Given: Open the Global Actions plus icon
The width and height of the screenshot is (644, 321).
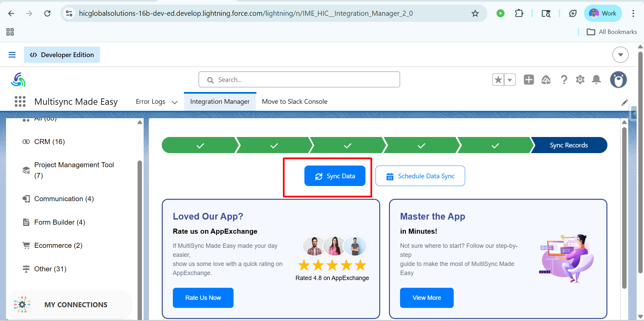Looking at the screenshot, I should 529,80.
